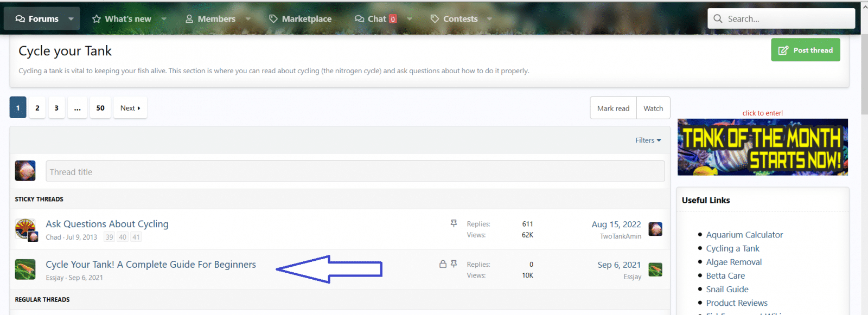This screenshot has width=868, height=315.
Task: Open the Filters dropdown
Action: [648, 140]
